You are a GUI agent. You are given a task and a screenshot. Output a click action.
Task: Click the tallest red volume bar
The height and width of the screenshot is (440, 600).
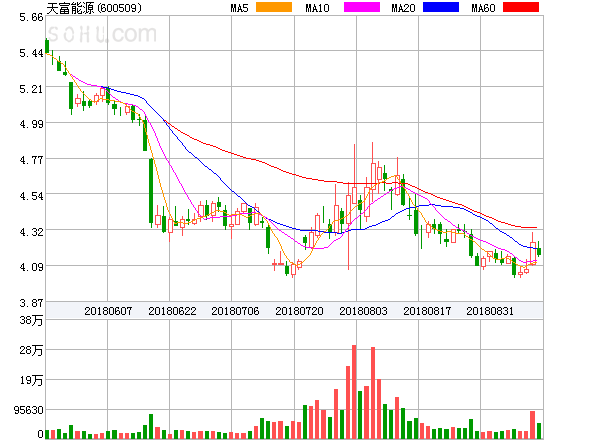[x=354, y=392]
